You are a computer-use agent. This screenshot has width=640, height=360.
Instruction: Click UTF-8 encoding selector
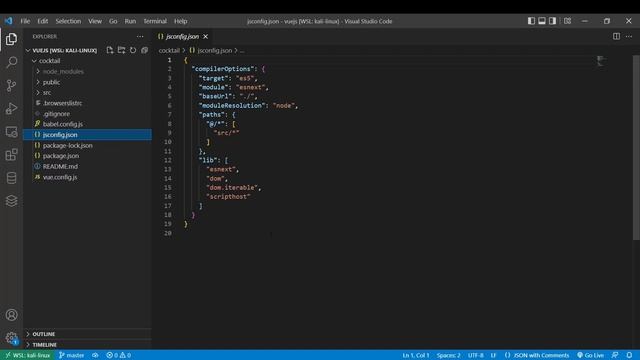click(476, 355)
